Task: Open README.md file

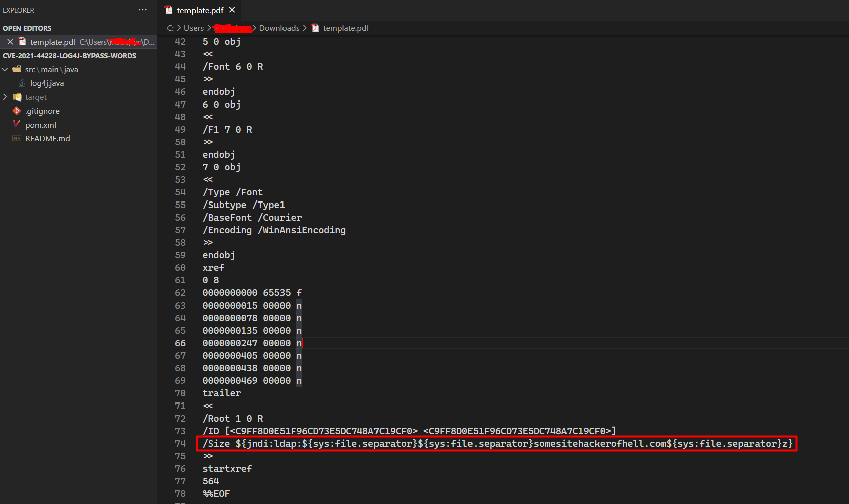Action: click(x=48, y=139)
